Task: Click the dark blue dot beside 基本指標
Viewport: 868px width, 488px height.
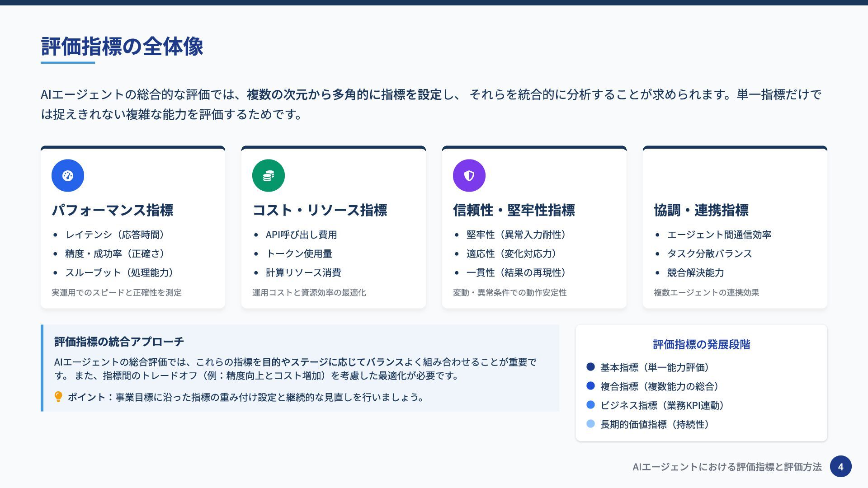Action: click(590, 366)
